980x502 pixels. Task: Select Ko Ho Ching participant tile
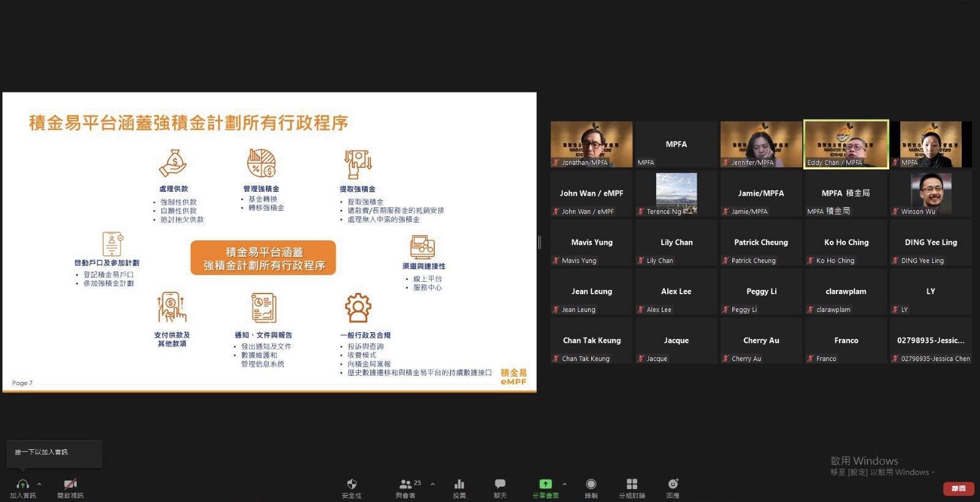point(846,242)
